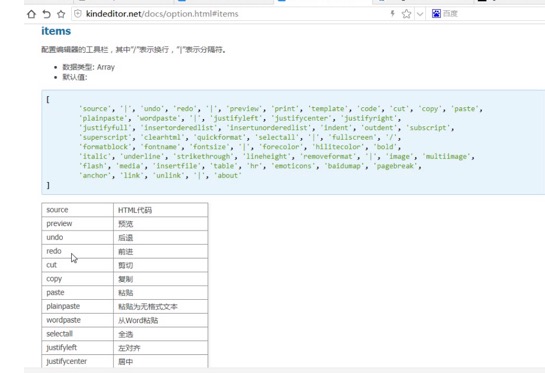Screen dimensions: 545x373
Task: Click the 'items' section heading link
Action: click(x=56, y=31)
